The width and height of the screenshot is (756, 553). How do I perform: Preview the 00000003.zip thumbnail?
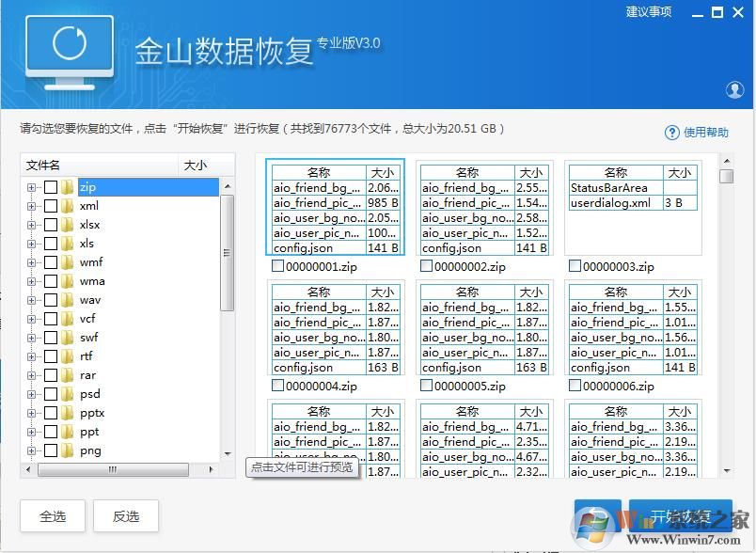pyautogui.click(x=632, y=209)
